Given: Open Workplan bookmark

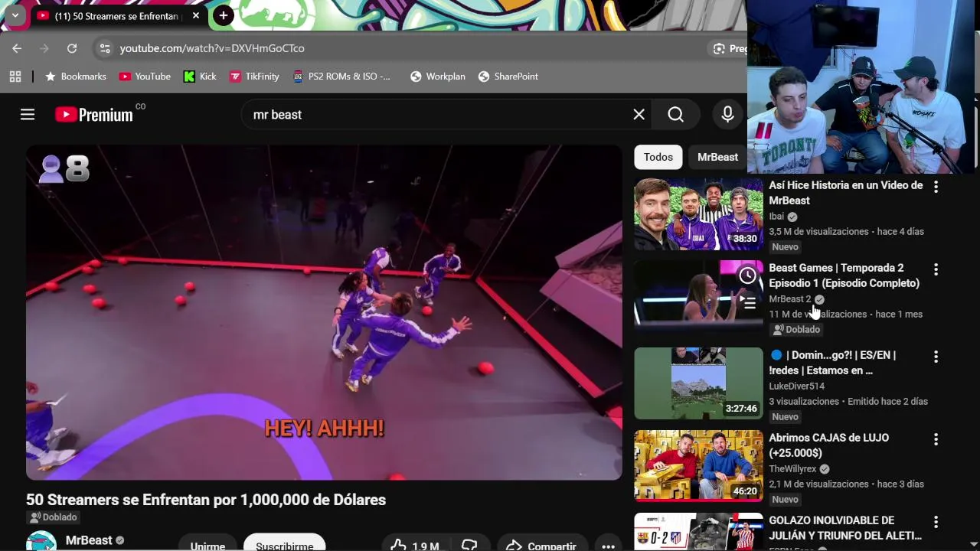Looking at the screenshot, I should (x=438, y=77).
